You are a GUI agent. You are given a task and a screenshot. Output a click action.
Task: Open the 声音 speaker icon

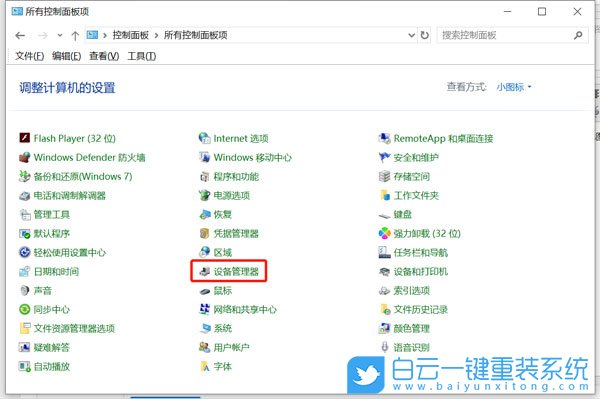pyautogui.click(x=24, y=290)
